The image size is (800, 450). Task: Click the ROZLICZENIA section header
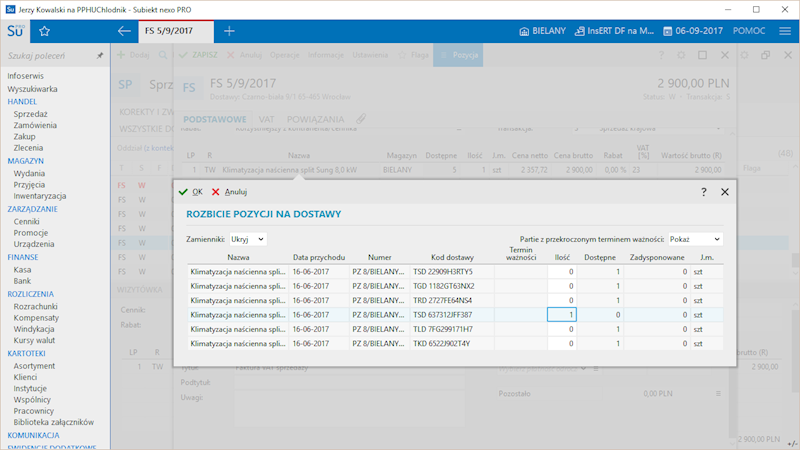pos(30,294)
